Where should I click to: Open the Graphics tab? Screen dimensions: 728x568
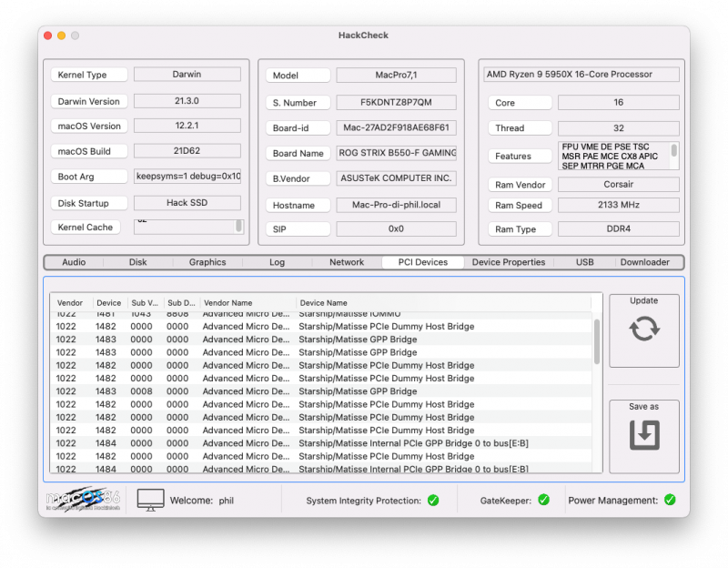tap(207, 262)
